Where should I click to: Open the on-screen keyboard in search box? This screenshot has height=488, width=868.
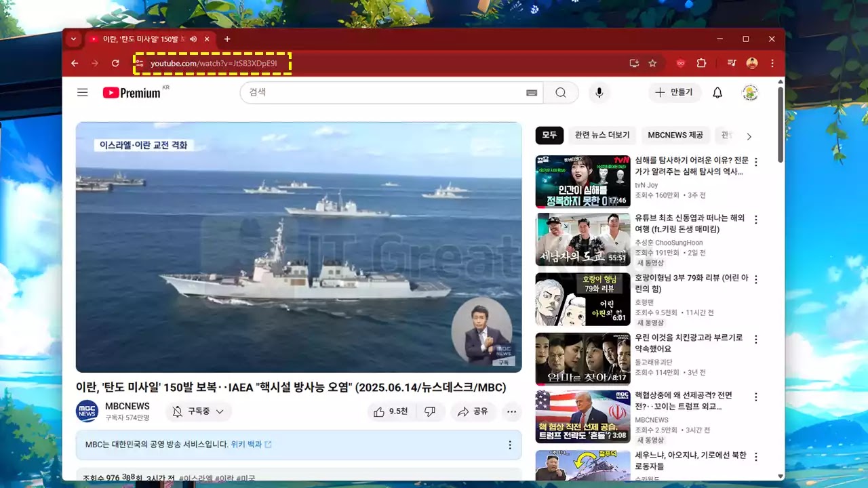click(532, 93)
